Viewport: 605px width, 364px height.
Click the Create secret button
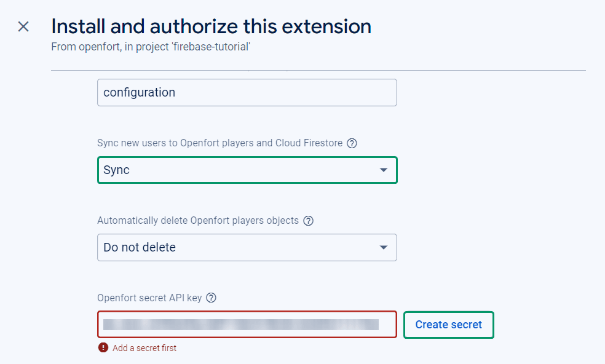(448, 325)
